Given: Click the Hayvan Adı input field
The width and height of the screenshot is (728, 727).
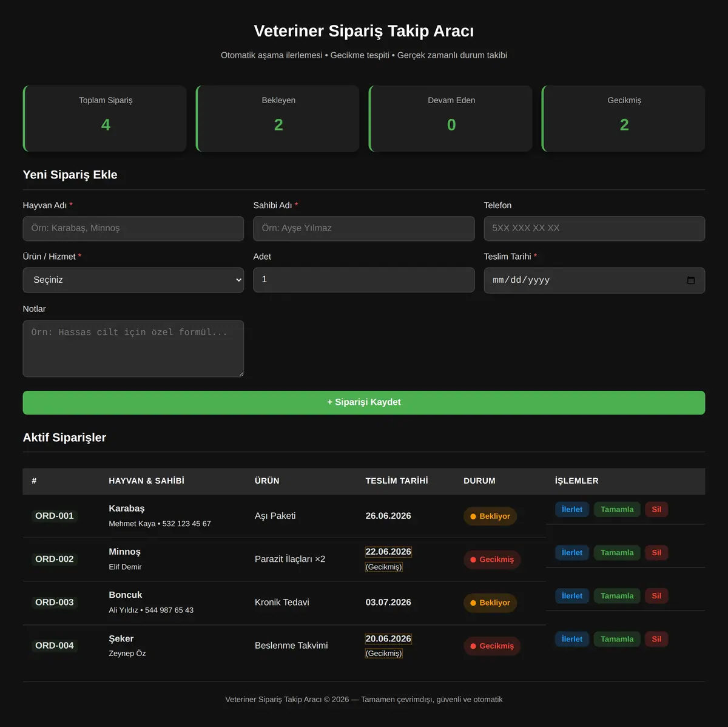Looking at the screenshot, I should click(133, 228).
